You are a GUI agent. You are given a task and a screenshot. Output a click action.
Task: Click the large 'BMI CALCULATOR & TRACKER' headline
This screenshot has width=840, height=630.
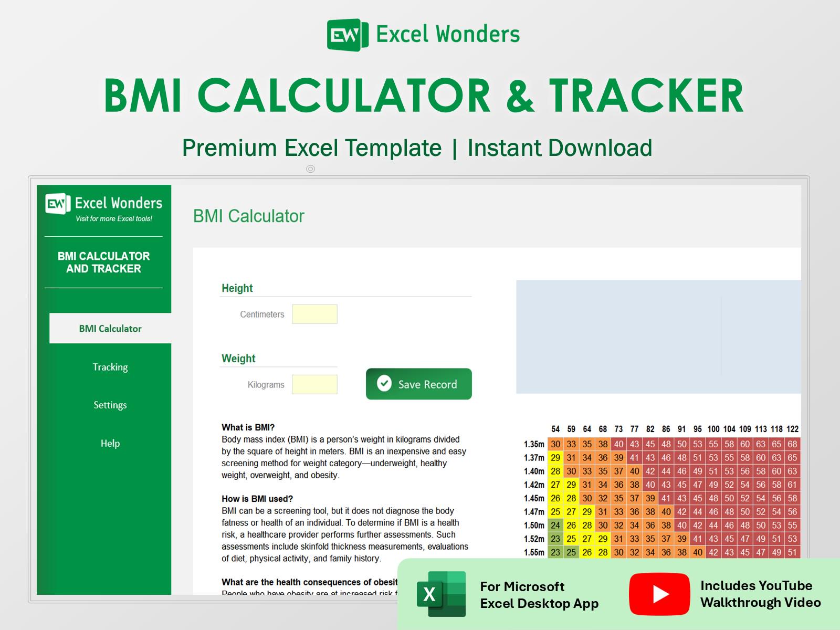[x=424, y=96]
